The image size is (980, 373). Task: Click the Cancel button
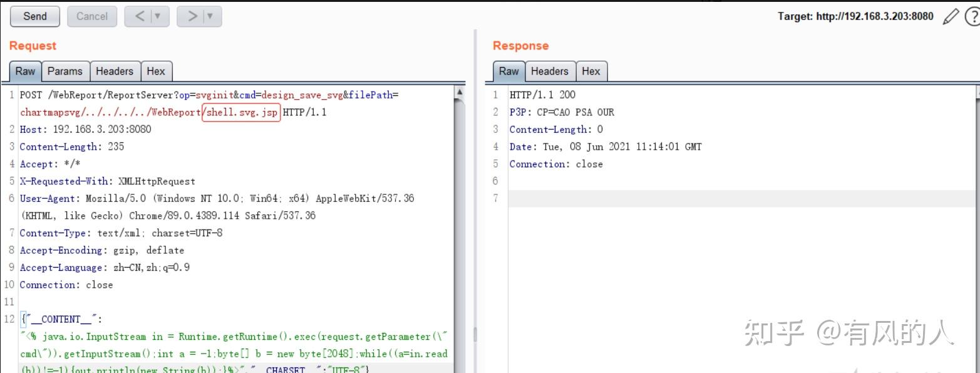pos(92,16)
